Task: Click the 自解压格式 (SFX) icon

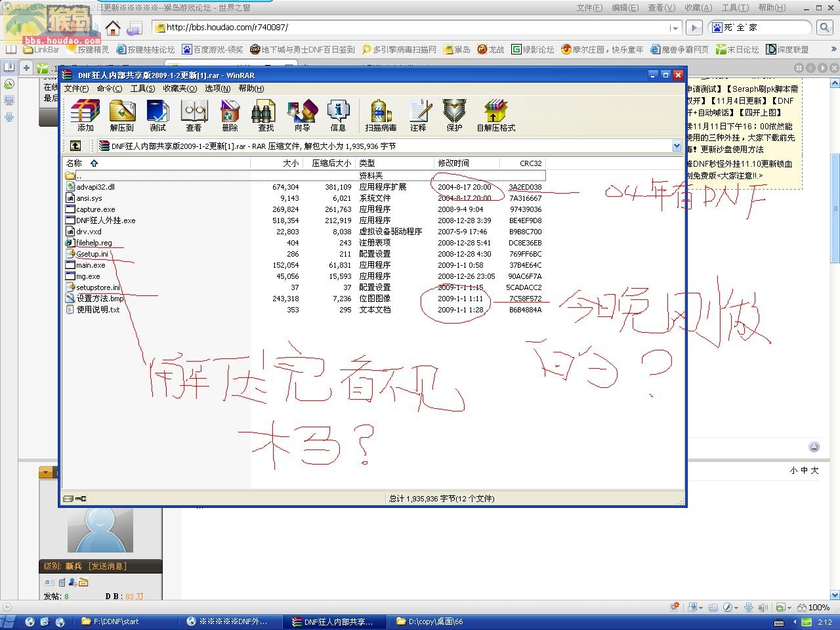Action: (x=495, y=115)
